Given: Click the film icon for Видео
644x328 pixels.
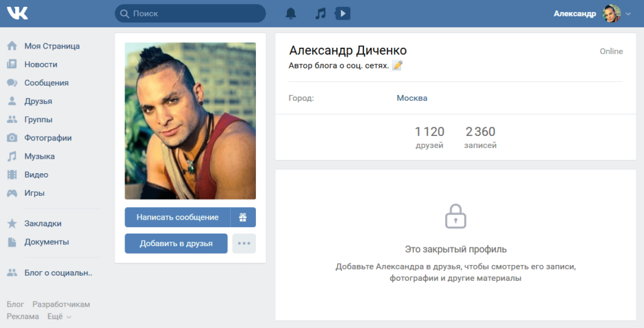Looking at the screenshot, I should click(x=12, y=174).
